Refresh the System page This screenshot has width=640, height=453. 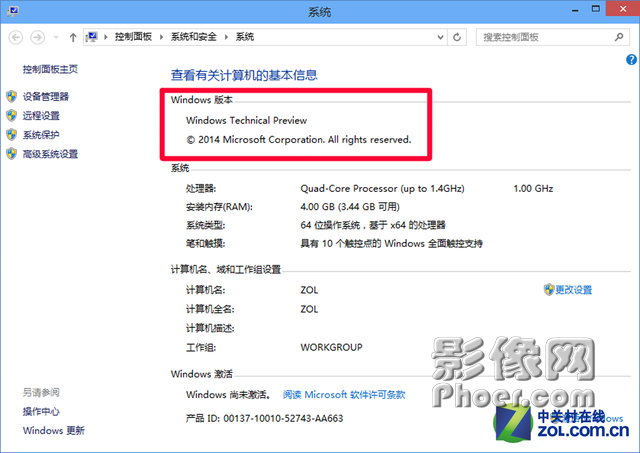(457, 37)
